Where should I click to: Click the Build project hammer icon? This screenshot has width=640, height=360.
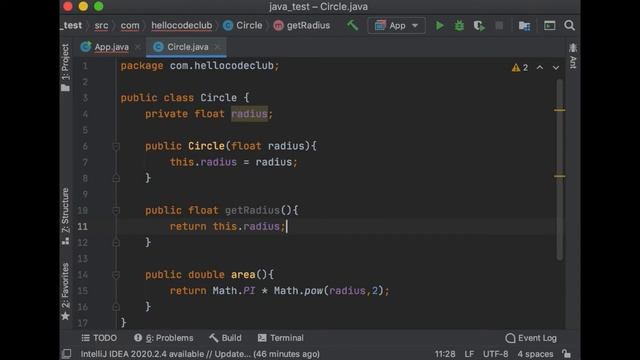352,25
